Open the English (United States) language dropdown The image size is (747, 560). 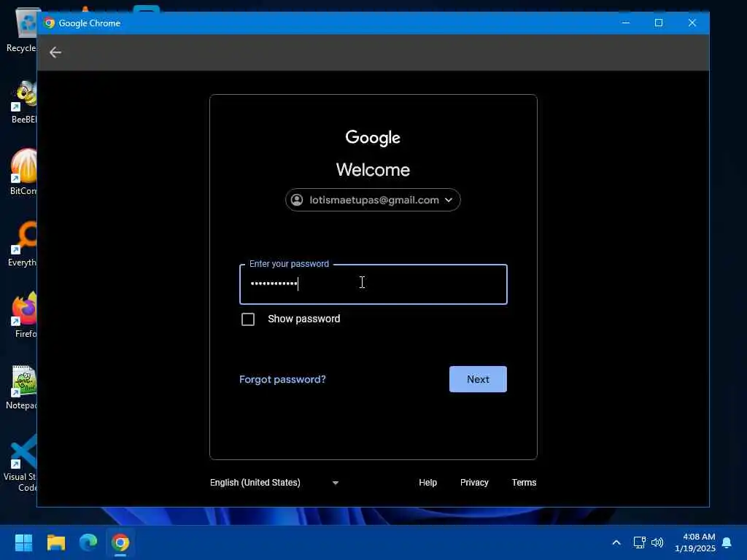tap(274, 483)
